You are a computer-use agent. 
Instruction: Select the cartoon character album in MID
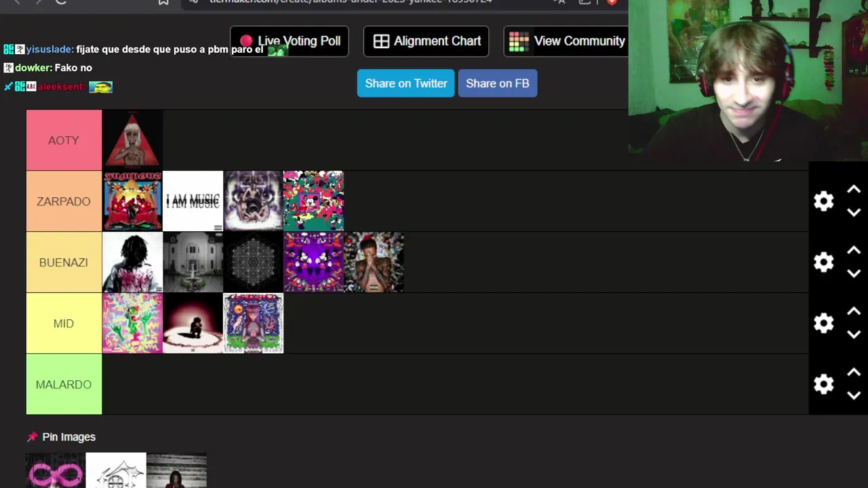click(x=253, y=323)
